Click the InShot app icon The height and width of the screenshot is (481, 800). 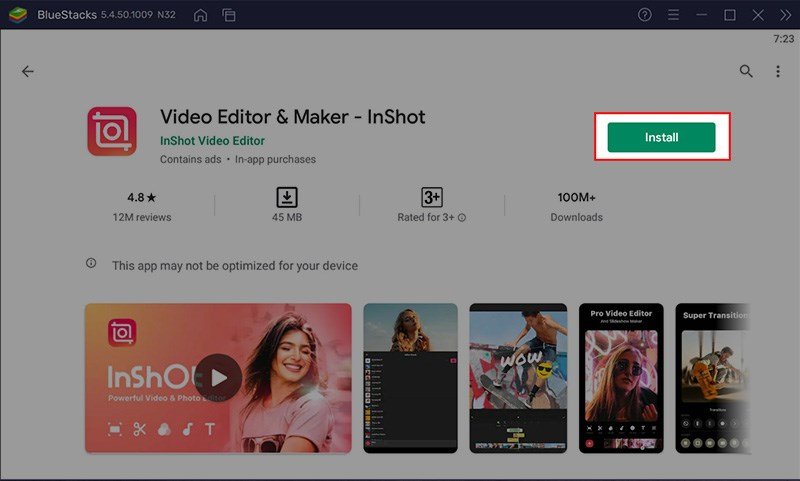[112, 131]
